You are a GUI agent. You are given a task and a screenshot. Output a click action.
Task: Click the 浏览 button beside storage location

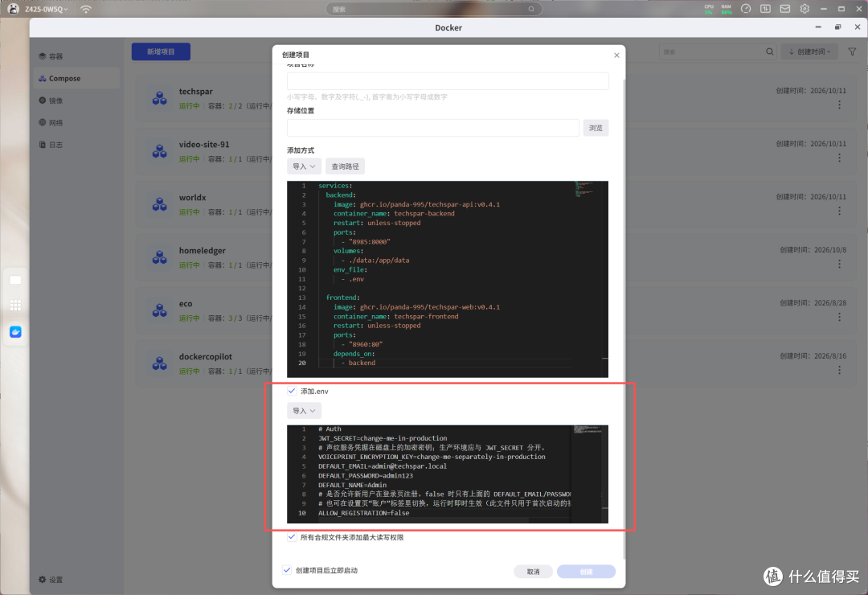[x=596, y=128]
